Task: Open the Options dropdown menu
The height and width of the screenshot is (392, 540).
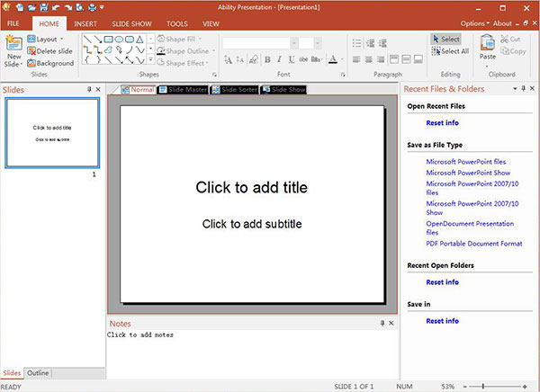Action: click(x=474, y=23)
